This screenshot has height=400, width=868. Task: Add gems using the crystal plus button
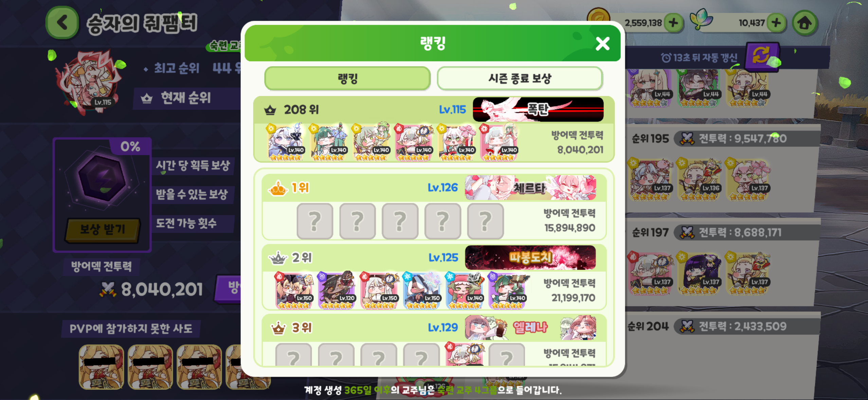[x=776, y=23]
